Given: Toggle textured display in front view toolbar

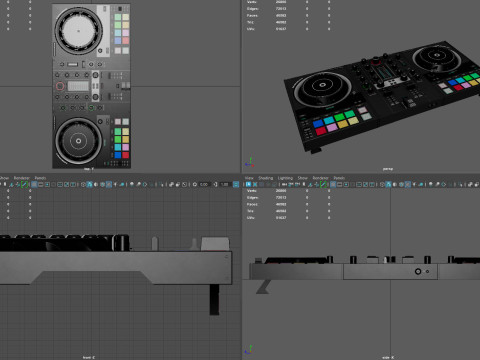Looking at the screenshot, I should pyautogui.click(x=109, y=184).
